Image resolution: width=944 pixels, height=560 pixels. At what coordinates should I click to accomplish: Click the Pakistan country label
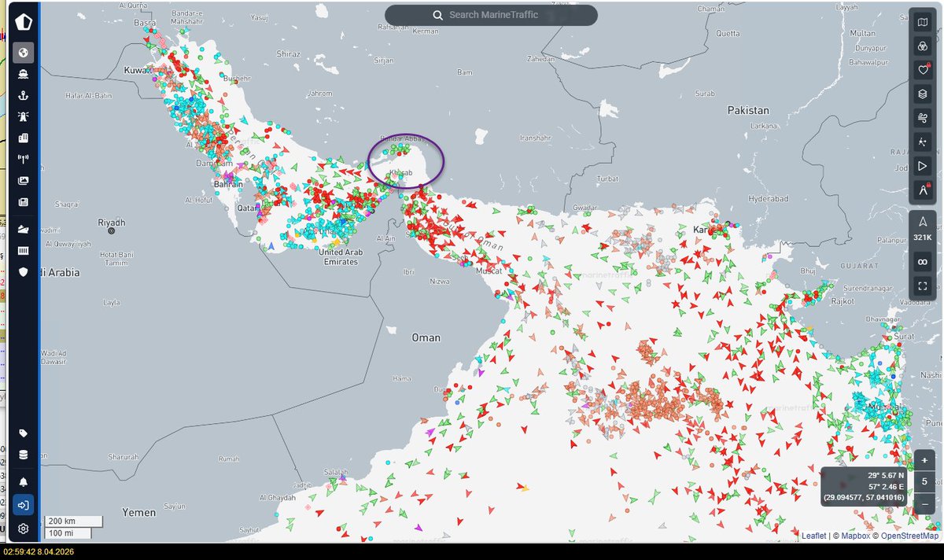click(x=748, y=110)
